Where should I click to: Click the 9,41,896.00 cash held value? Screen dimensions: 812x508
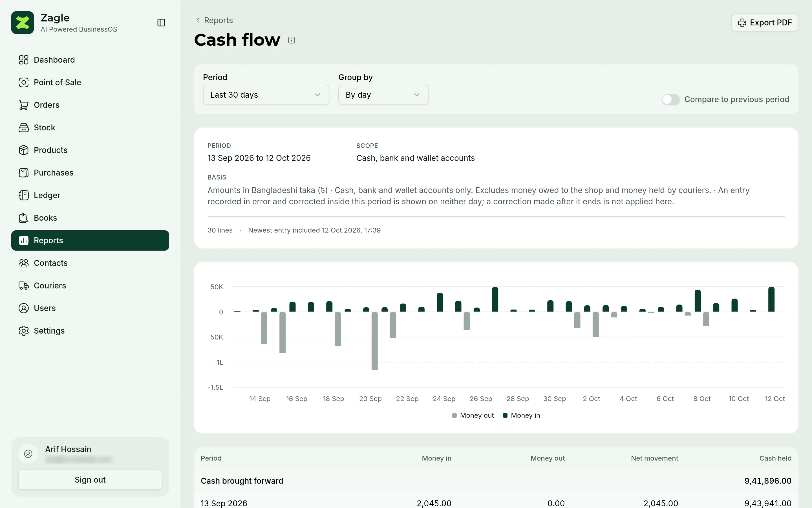(x=768, y=481)
